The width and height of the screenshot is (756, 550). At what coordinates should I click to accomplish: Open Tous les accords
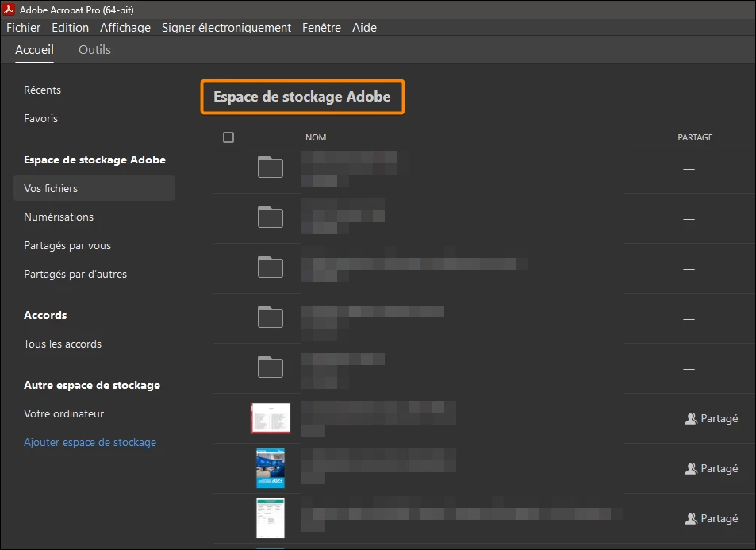[63, 344]
